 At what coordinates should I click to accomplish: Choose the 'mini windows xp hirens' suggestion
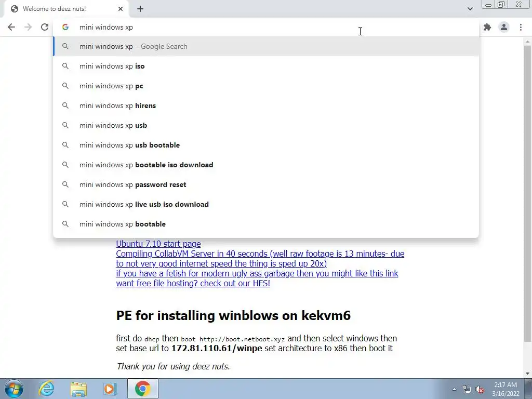click(266, 105)
